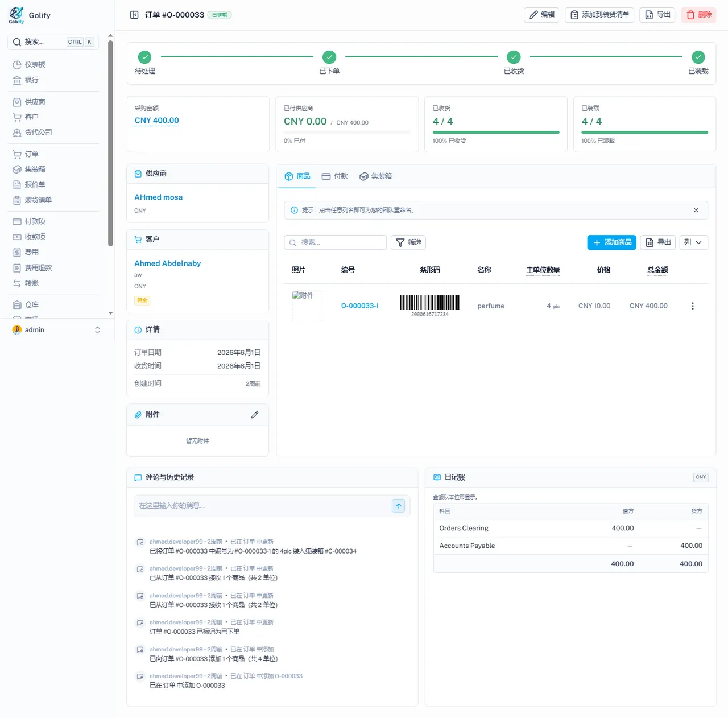Click the red 删除 delete button
Viewport: 728px width, 718px height.
tap(698, 15)
